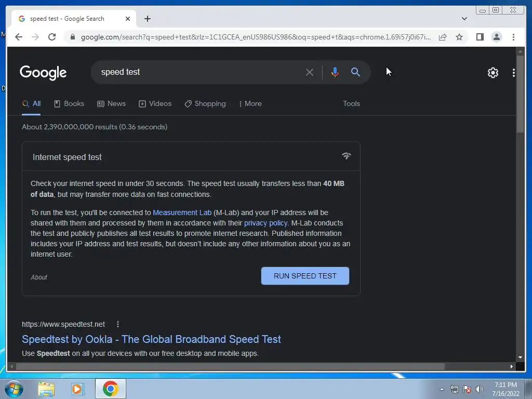532x399 pixels.
Task: Open the Measurement Lab link
Action: pos(182,212)
